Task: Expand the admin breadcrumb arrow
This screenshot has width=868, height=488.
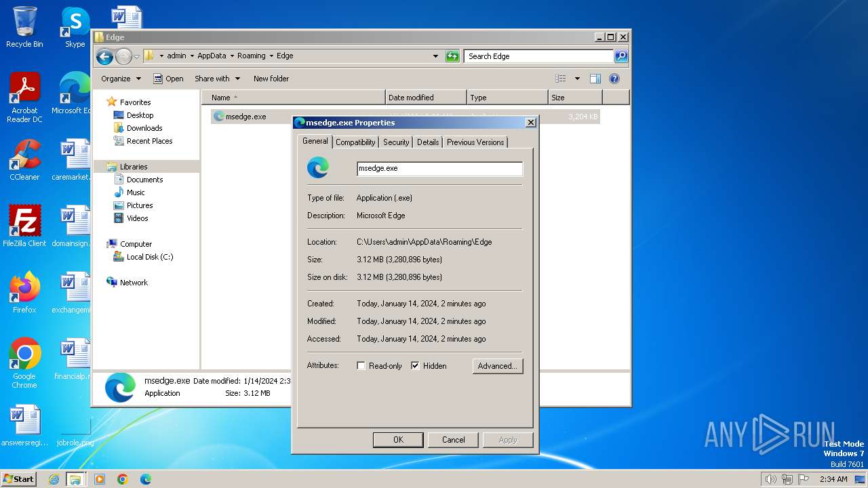Action: click(192, 56)
